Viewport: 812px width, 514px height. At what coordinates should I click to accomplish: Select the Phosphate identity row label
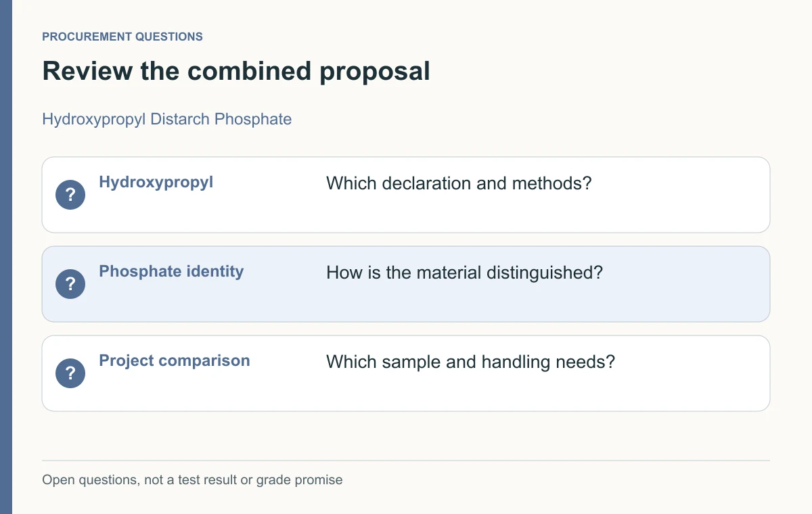(x=171, y=271)
